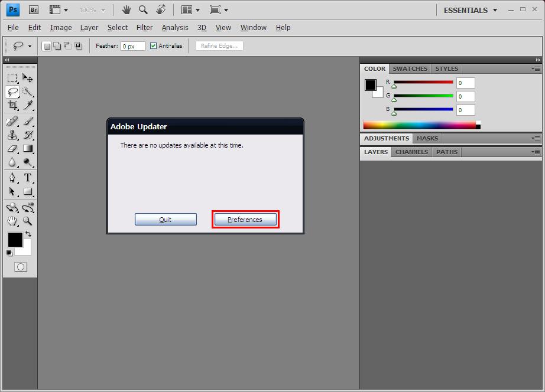Click the red R color slider
This screenshot has height=392, width=545.
(423, 82)
